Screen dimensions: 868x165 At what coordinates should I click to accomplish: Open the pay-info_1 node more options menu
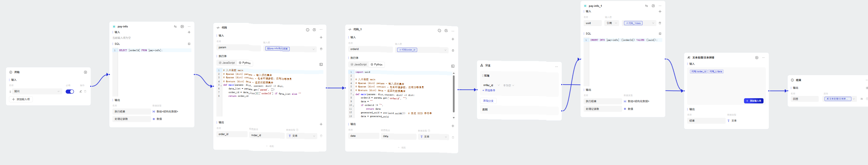coord(660,6)
